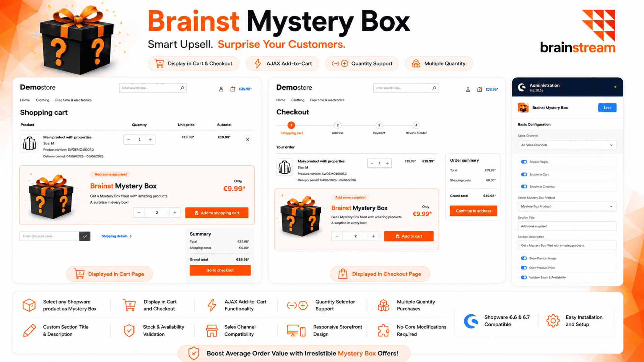644x362 pixels.
Task: Click the bag icon on the Displayed in Checkout Page label
Action: click(343, 274)
